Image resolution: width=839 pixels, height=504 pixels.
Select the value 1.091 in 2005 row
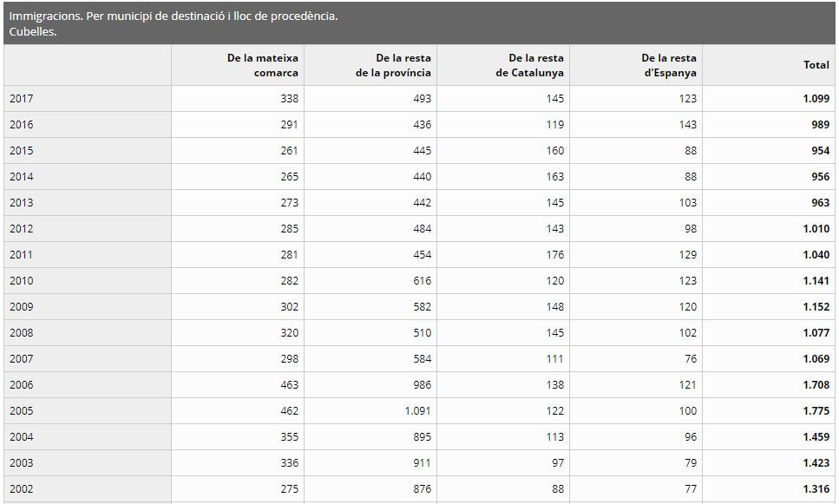pos(418,411)
